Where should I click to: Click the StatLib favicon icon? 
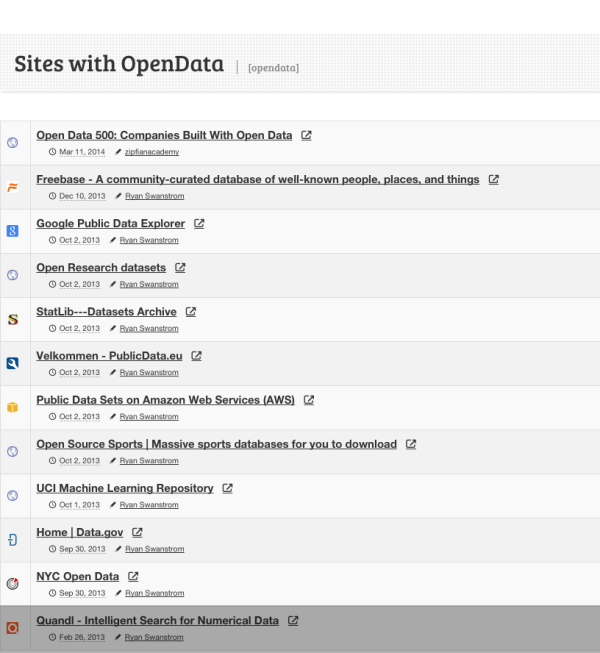click(x=13, y=320)
